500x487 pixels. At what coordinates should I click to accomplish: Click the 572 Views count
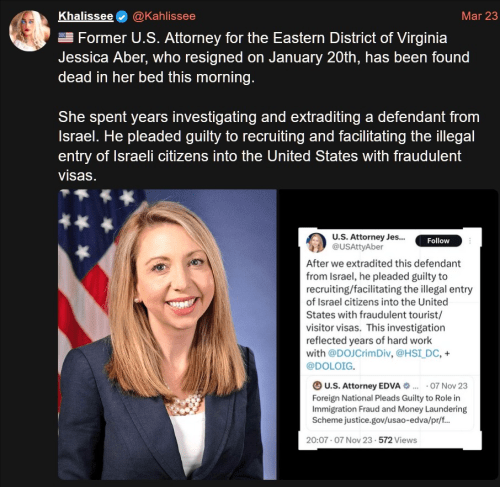point(398,440)
